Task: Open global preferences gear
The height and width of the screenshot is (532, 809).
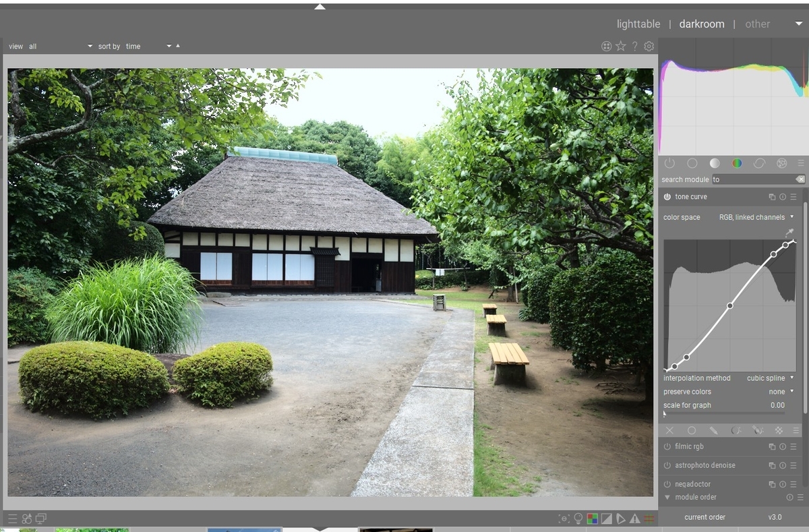Action: pos(649,47)
